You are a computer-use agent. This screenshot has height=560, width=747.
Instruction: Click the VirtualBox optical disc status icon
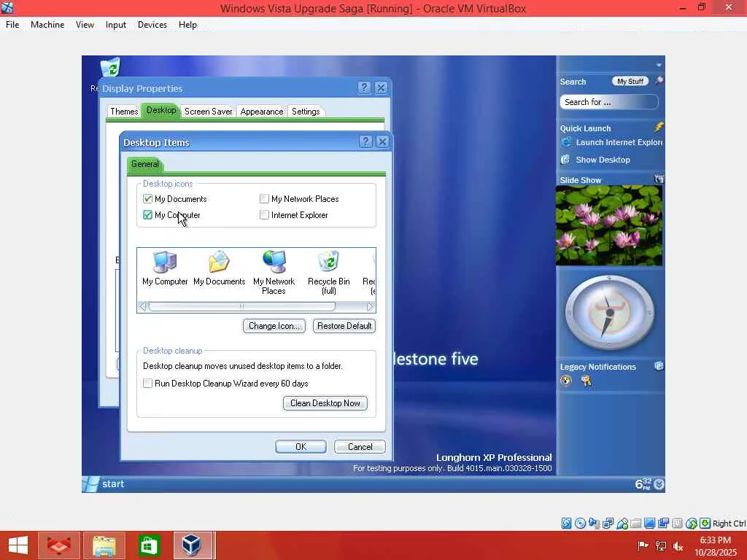[x=580, y=524]
